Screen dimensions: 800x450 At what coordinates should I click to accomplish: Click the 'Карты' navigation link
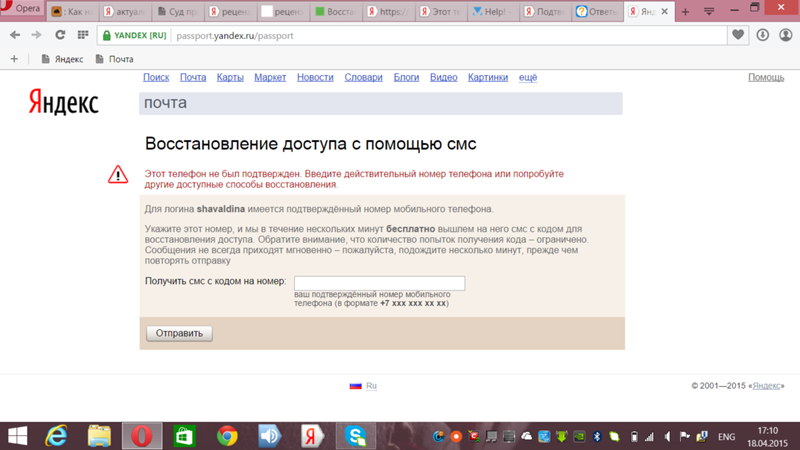[230, 77]
